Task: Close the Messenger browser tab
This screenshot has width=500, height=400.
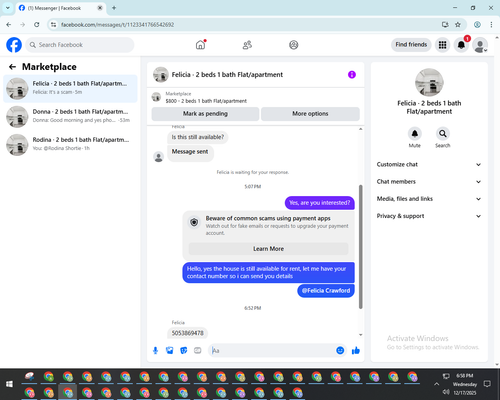Action: [100, 8]
